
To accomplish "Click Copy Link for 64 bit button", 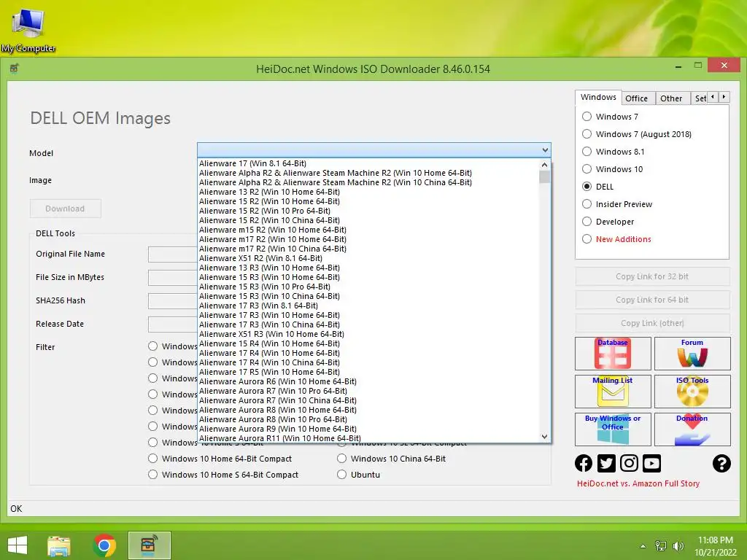I will pyautogui.click(x=652, y=300).
